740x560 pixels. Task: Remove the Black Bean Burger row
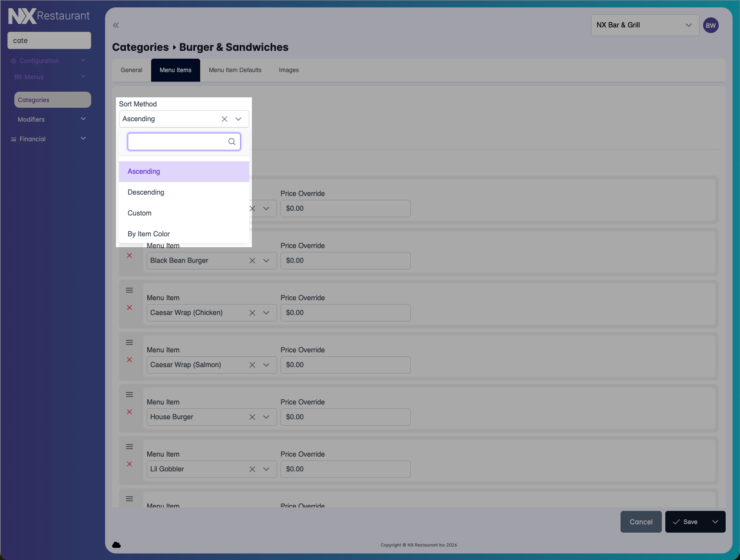(129, 255)
